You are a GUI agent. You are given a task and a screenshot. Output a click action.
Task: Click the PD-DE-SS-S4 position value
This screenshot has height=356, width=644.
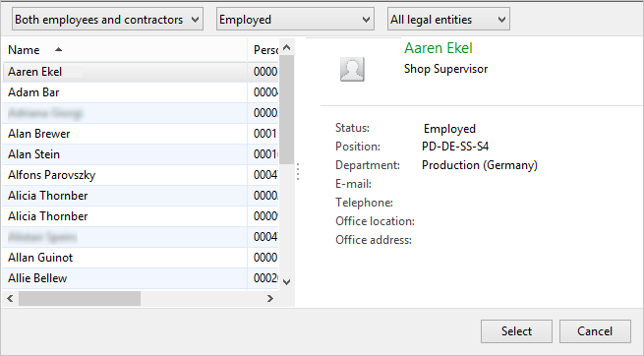tap(455, 147)
